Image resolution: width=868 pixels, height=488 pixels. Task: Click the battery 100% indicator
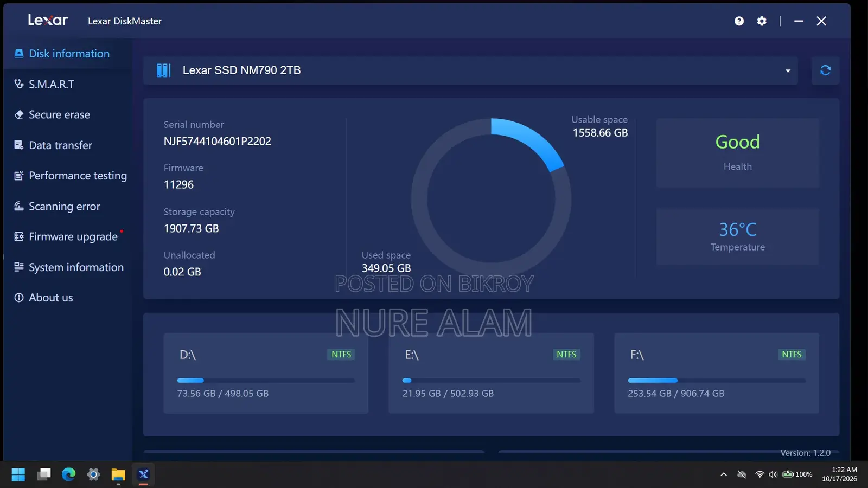tap(797, 474)
